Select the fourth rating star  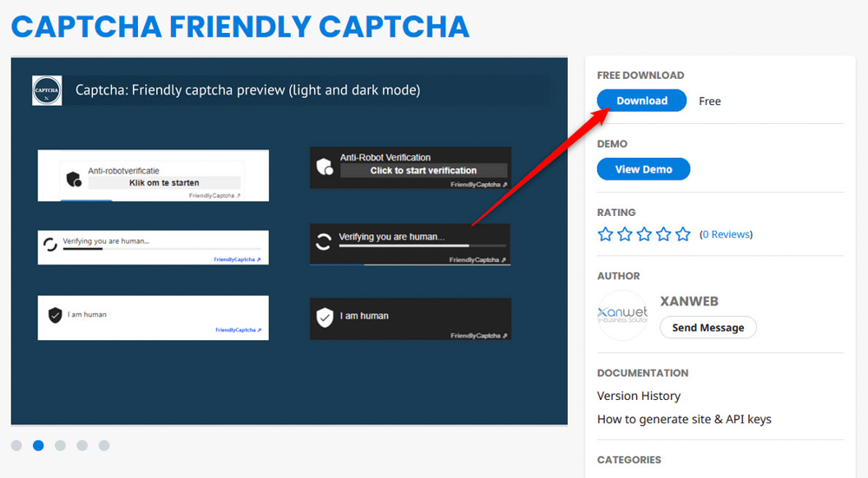tap(663, 234)
